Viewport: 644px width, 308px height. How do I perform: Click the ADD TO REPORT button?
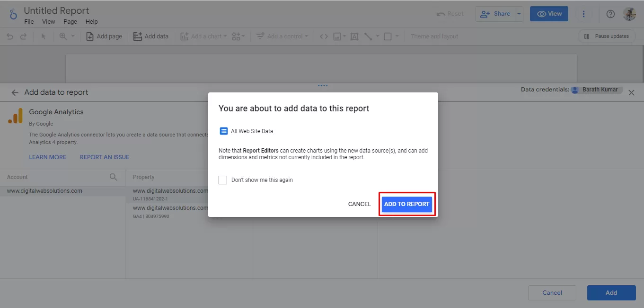pyautogui.click(x=406, y=204)
